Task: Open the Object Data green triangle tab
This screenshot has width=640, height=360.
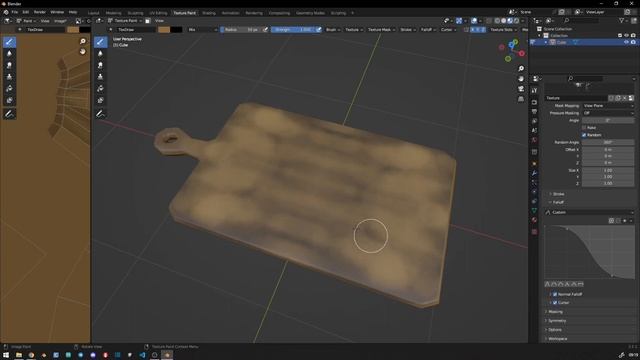Action: 534,211
